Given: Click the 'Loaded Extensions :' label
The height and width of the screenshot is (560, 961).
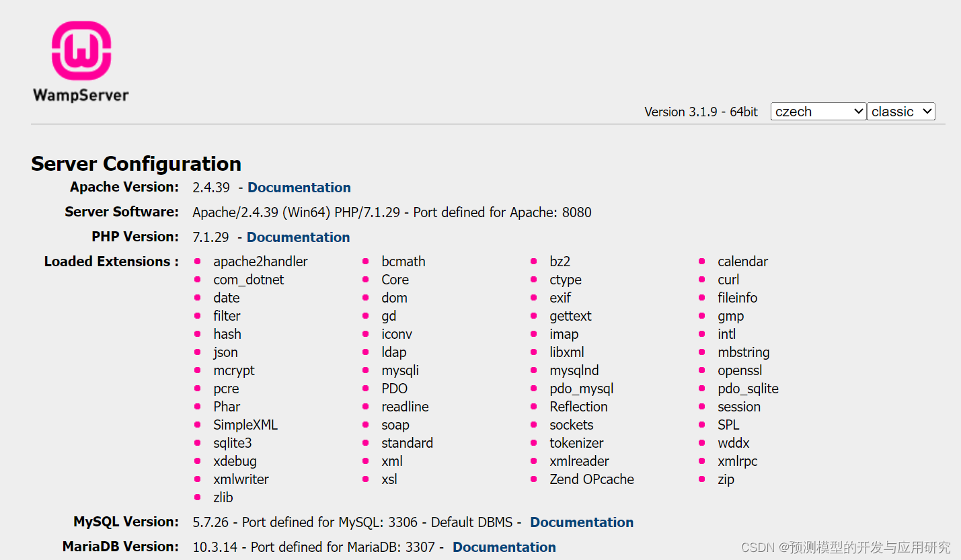Looking at the screenshot, I should tap(112, 262).
